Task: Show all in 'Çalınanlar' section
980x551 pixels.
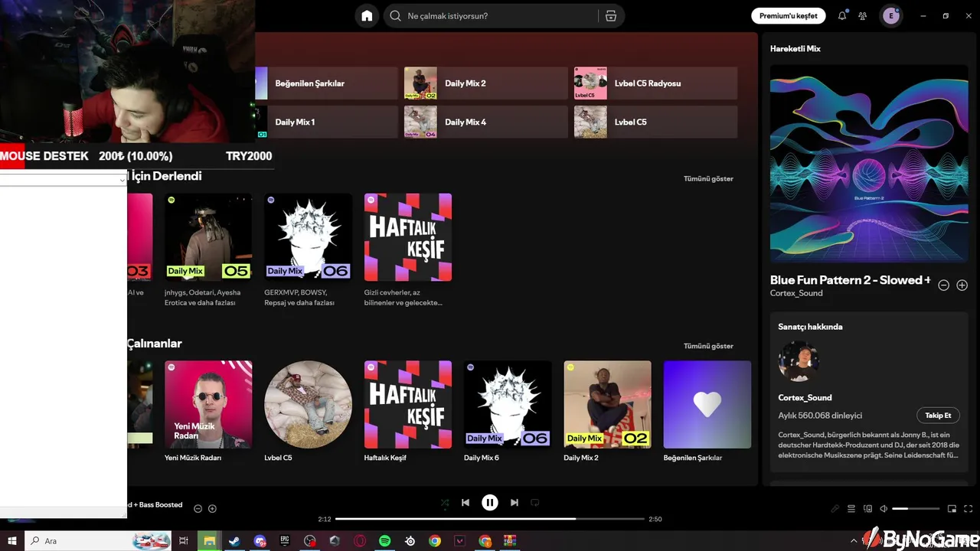Action: pos(708,346)
